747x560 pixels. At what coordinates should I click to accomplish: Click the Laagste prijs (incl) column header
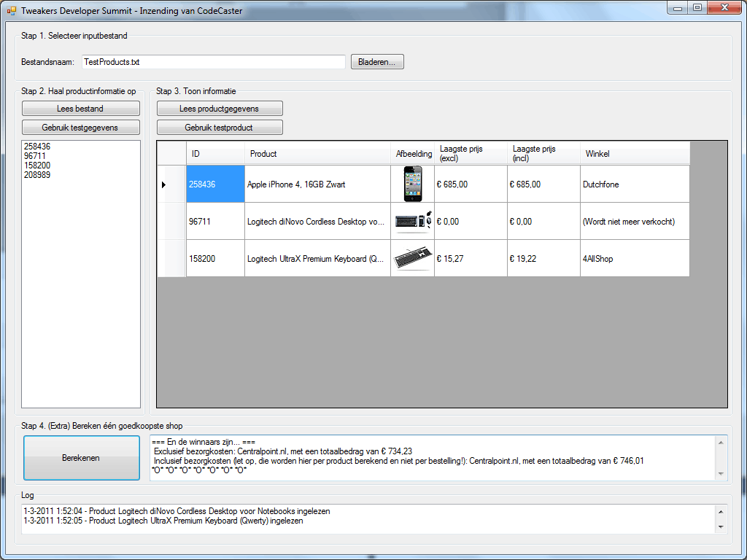(x=543, y=153)
